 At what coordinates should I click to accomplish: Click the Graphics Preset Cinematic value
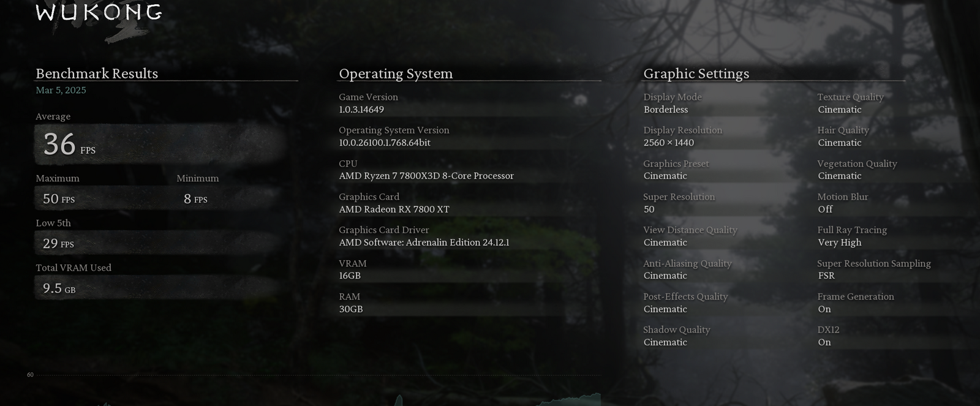[665, 176]
